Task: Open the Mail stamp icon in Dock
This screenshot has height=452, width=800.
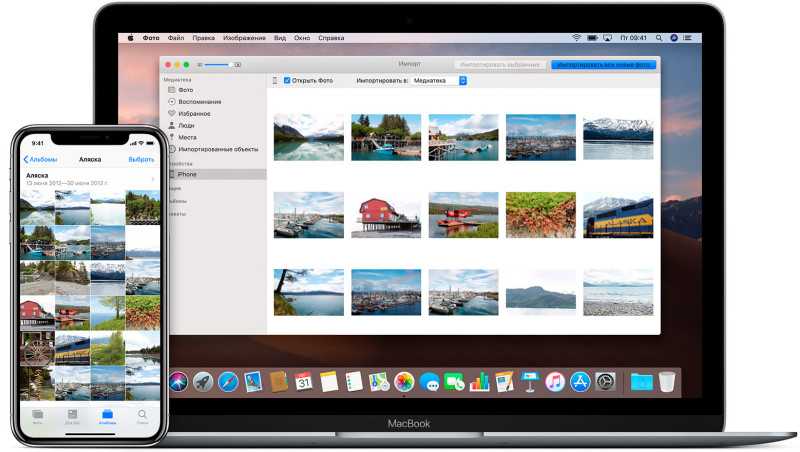Action: (x=253, y=382)
